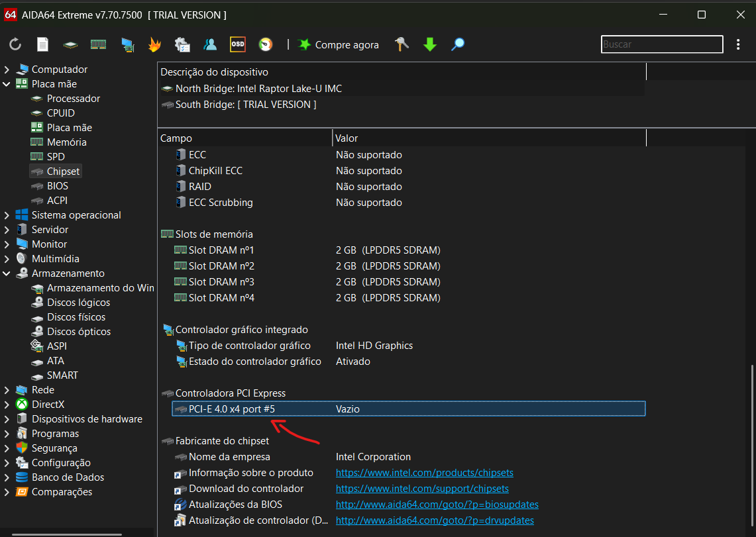
Task: Select South Bridge TRIAL VERSION row
Action: click(x=403, y=105)
